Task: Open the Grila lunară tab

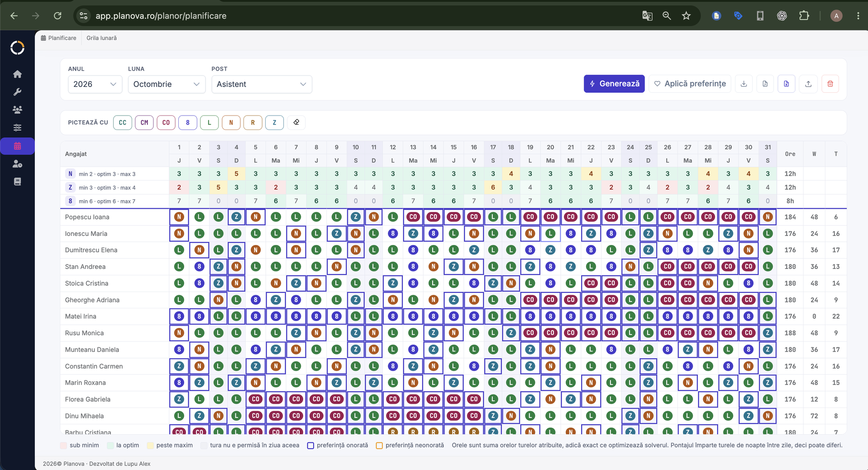Action: tap(101, 38)
